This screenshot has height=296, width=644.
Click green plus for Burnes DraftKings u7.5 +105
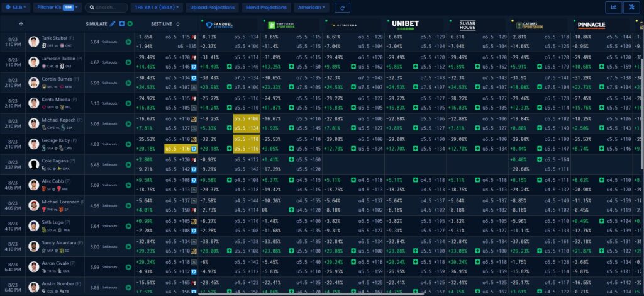coord(291,87)
